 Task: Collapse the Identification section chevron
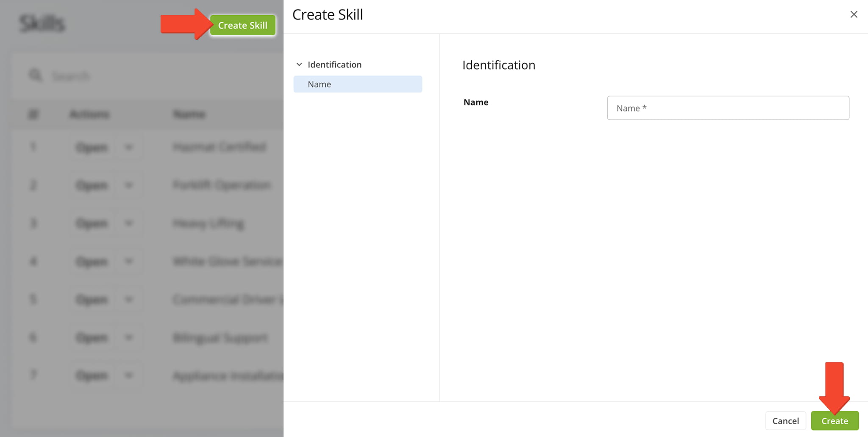coord(299,64)
